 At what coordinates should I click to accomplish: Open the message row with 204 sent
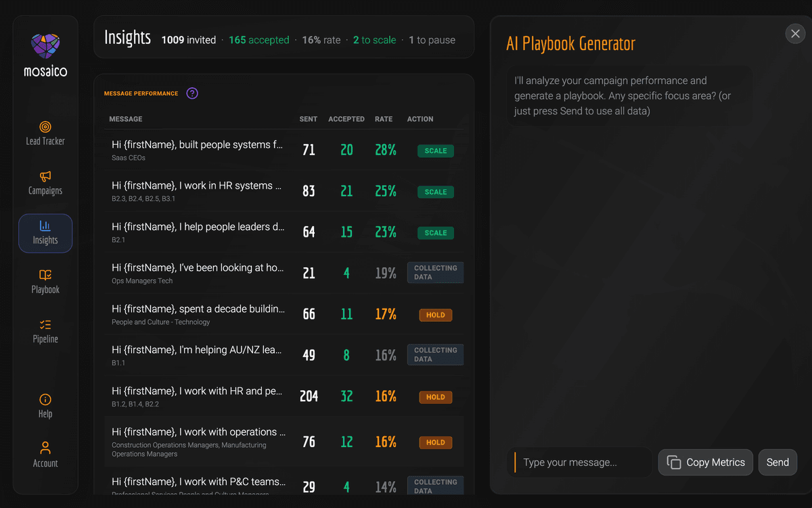click(x=284, y=396)
